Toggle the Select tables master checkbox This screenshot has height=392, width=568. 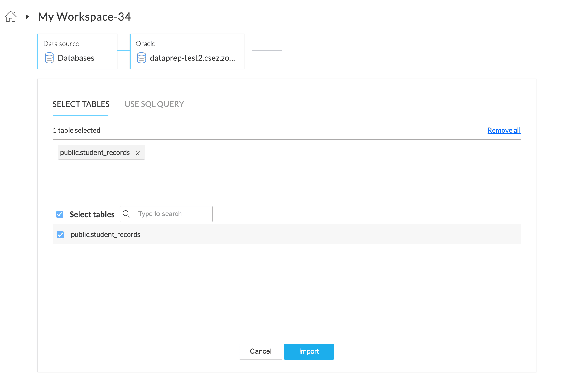pos(60,214)
